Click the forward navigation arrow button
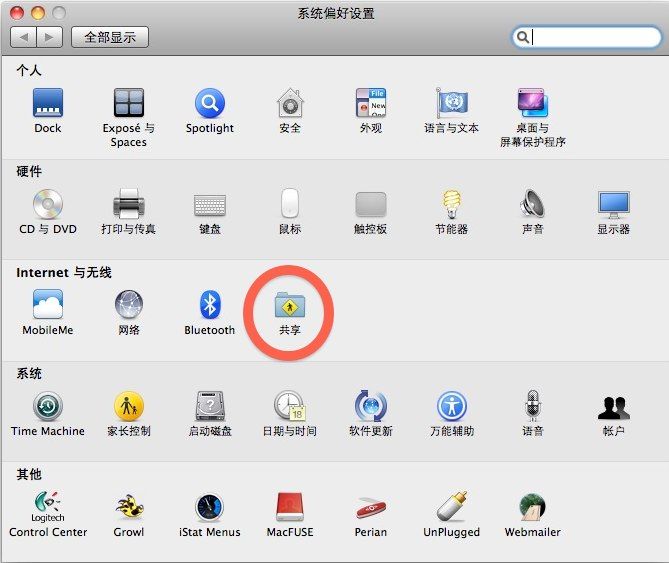 coord(50,37)
